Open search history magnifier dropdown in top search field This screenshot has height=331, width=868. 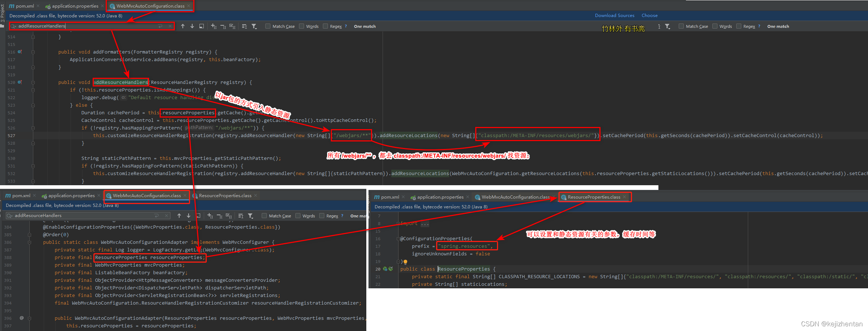pyautogui.click(x=13, y=26)
